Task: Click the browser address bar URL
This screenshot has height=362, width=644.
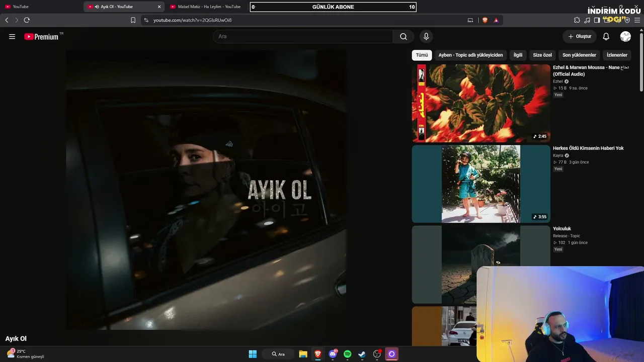Action: click(192, 20)
